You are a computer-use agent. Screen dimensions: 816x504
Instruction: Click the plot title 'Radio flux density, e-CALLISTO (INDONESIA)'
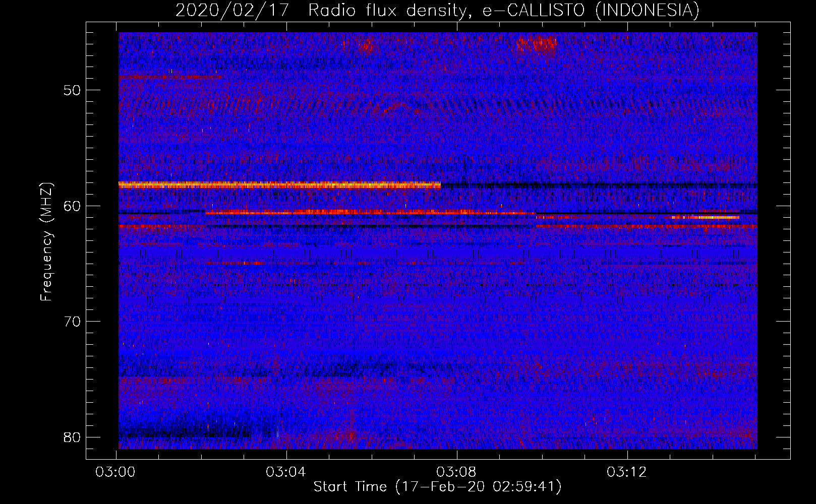coord(503,10)
